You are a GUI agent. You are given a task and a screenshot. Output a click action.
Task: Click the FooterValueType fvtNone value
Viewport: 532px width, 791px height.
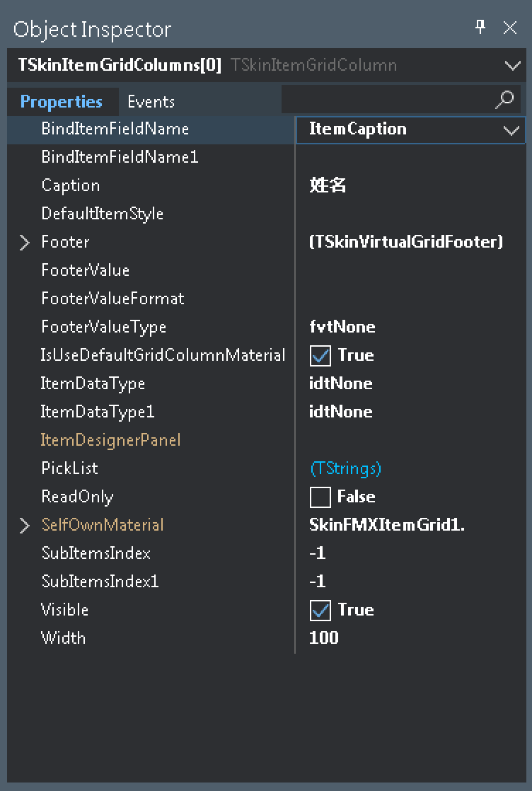(x=342, y=327)
